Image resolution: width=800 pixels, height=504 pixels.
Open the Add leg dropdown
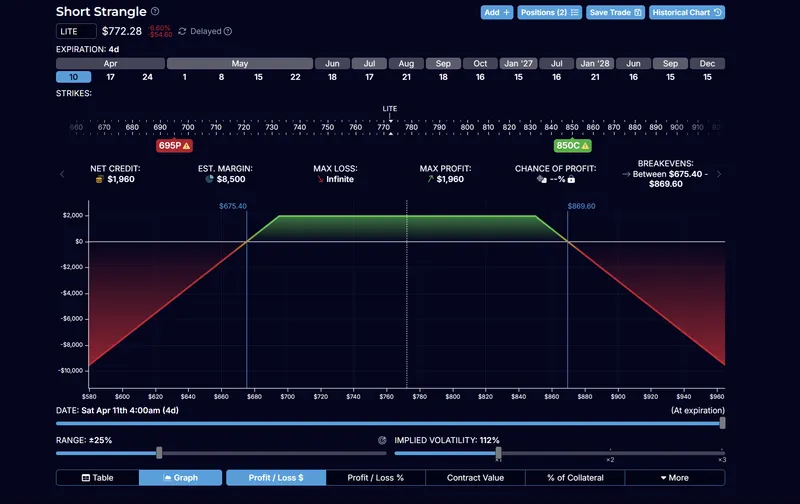pyautogui.click(x=496, y=12)
